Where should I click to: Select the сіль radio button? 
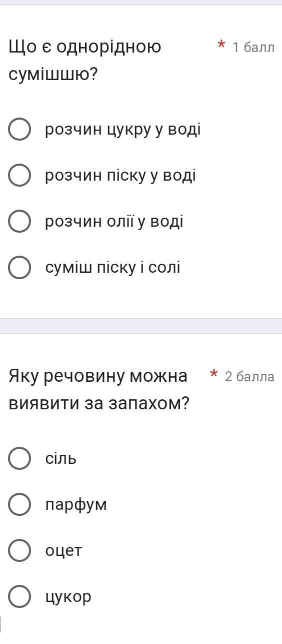(x=19, y=459)
